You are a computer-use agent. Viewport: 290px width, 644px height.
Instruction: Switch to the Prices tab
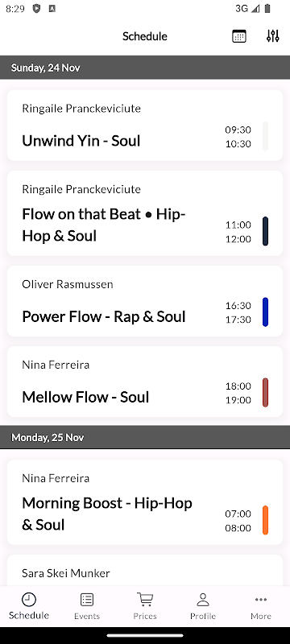(145, 606)
